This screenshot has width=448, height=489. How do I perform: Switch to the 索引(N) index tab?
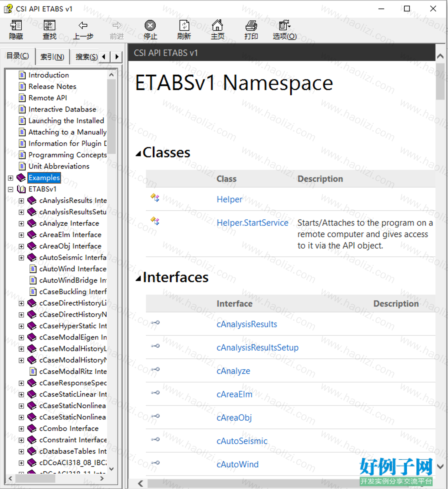[x=52, y=57]
